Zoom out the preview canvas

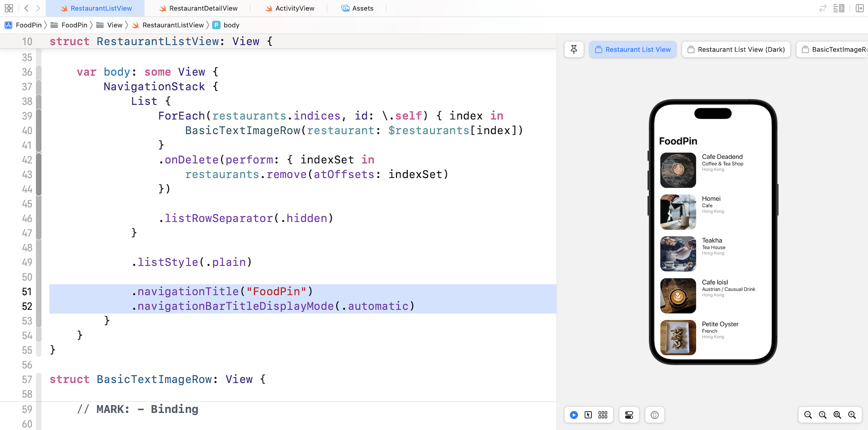point(808,415)
